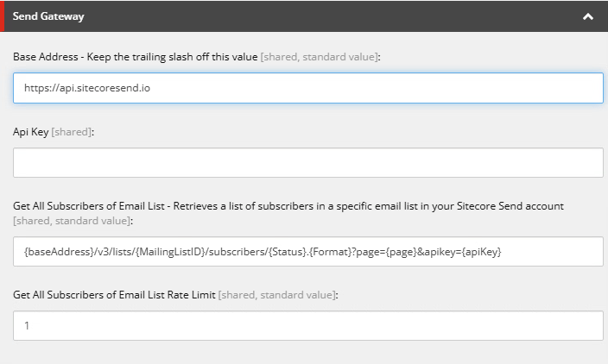Image resolution: width=608 pixels, height=364 pixels.
Task: Focus the Rate Limit input containing 1
Action: (307, 325)
